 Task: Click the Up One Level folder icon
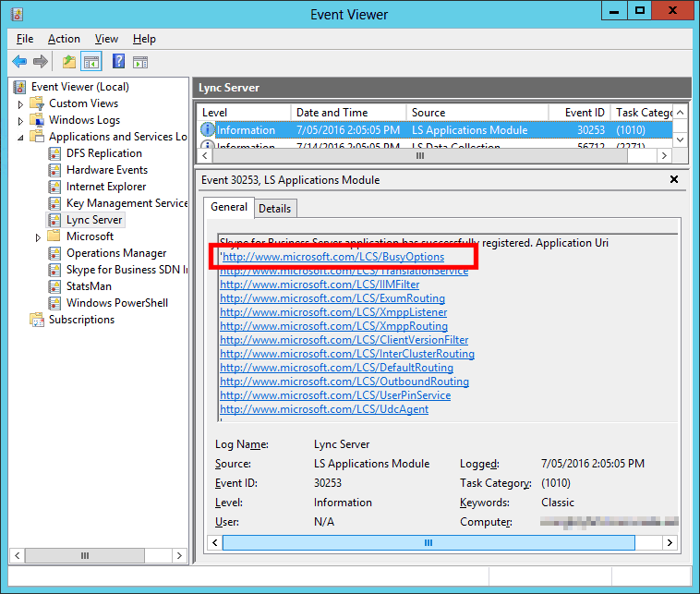point(68,61)
